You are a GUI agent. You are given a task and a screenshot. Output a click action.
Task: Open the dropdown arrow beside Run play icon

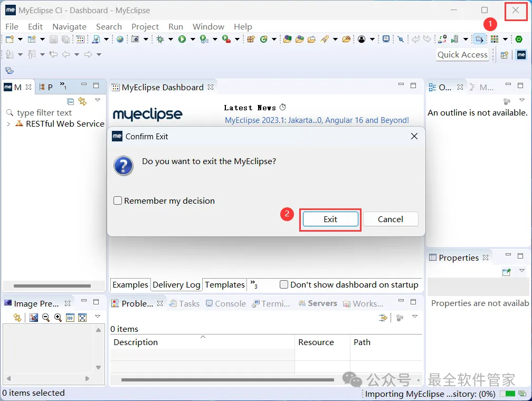point(193,40)
